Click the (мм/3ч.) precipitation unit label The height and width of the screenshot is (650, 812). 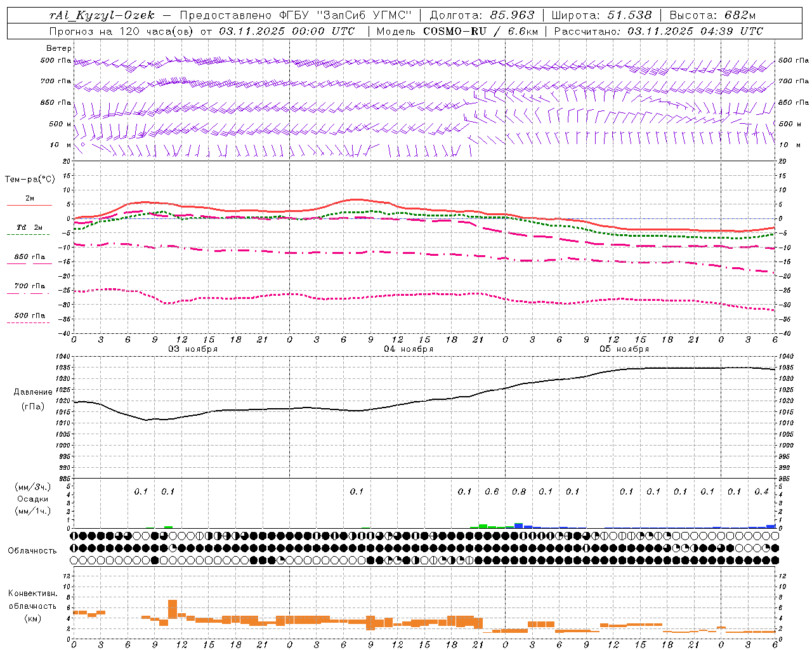tap(33, 487)
